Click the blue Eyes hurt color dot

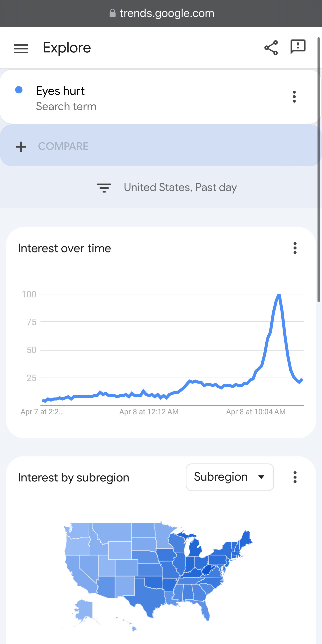coord(19,90)
